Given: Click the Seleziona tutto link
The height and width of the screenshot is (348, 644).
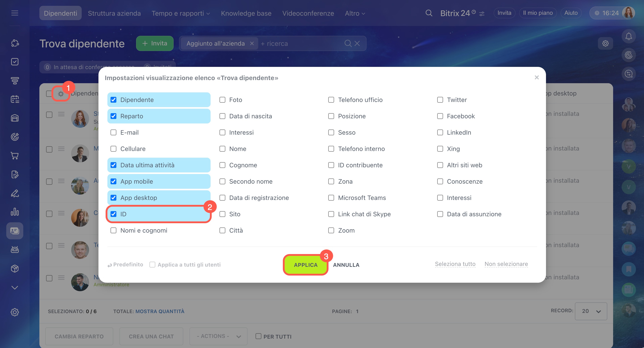Looking at the screenshot, I should click(x=455, y=264).
